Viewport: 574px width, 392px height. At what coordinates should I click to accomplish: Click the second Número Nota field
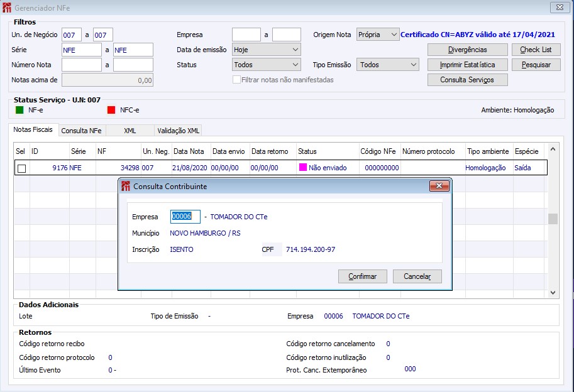point(133,65)
